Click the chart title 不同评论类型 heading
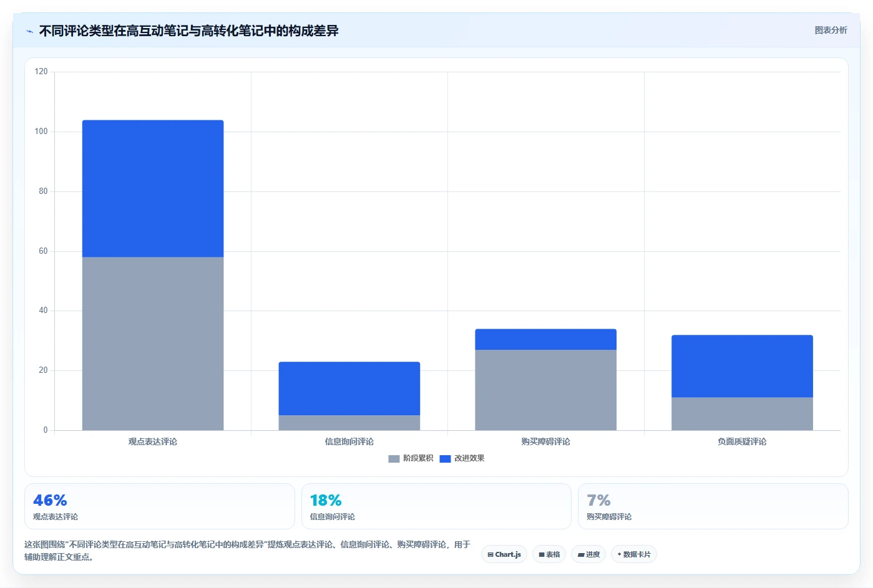The width and height of the screenshot is (873, 588). coord(188,31)
